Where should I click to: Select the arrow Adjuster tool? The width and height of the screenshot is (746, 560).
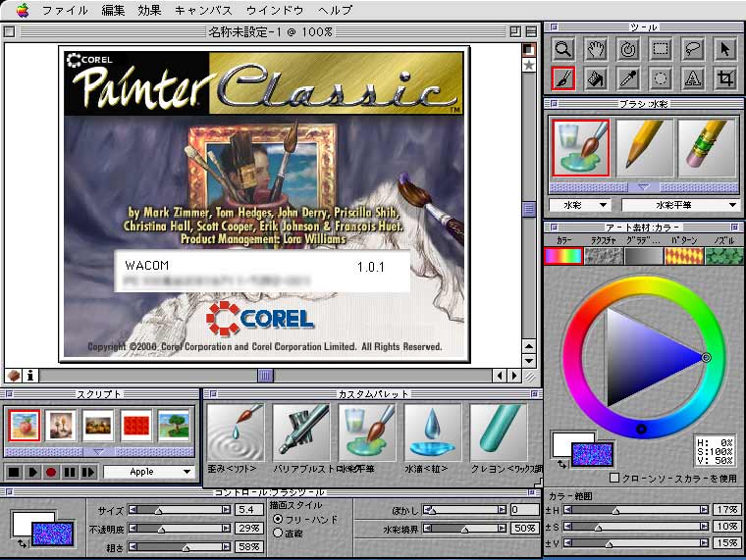(x=725, y=49)
